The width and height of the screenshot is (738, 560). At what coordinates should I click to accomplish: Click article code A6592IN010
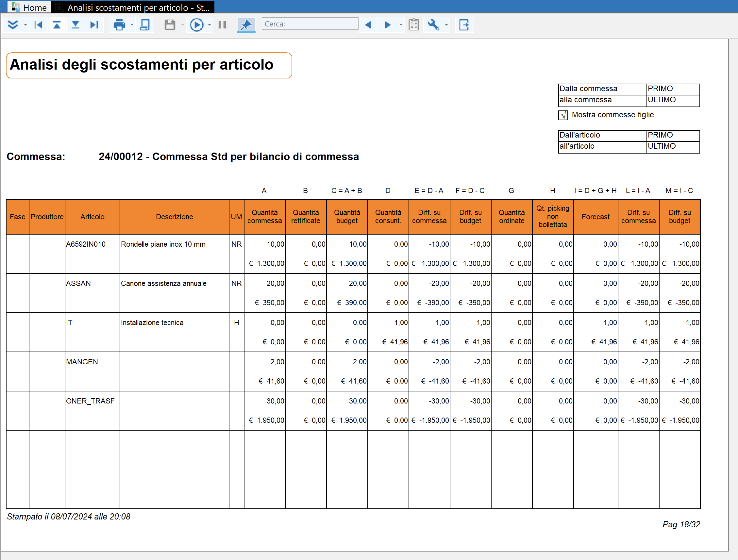point(86,244)
